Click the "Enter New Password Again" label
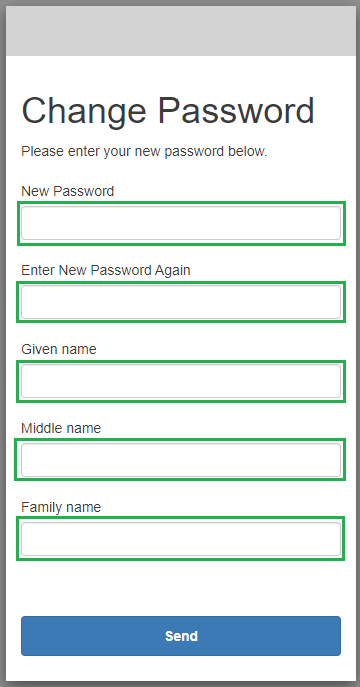This screenshot has height=687, width=360. pos(106,270)
